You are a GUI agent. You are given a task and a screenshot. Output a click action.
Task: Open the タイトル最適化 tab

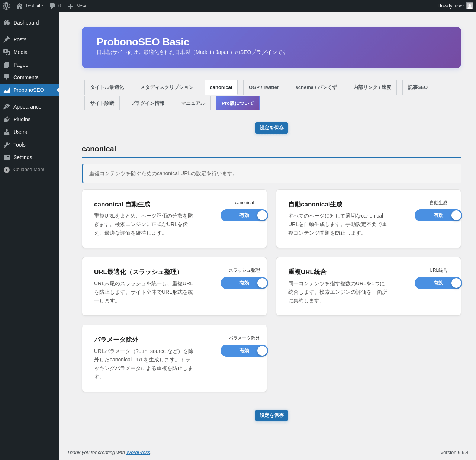click(x=107, y=87)
